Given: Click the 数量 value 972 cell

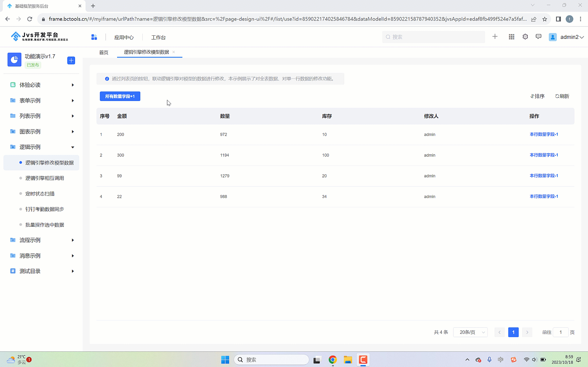Looking at the screenshot, I should (223, 135).
